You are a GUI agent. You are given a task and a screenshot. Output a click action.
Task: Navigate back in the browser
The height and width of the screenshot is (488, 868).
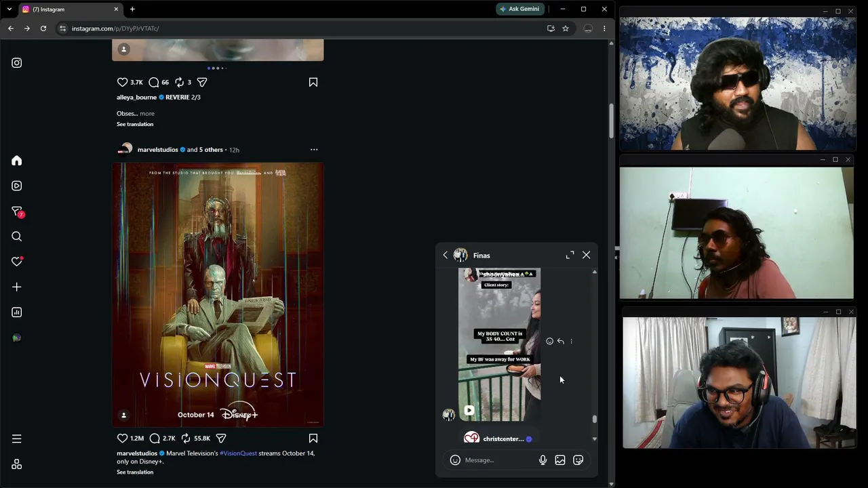[x=11, y=28]
